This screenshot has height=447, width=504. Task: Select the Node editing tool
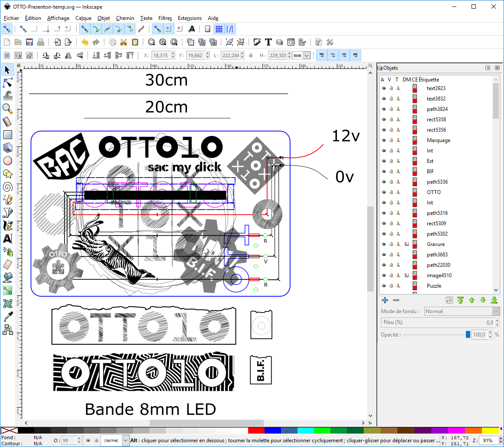click(x=7, y=82)
